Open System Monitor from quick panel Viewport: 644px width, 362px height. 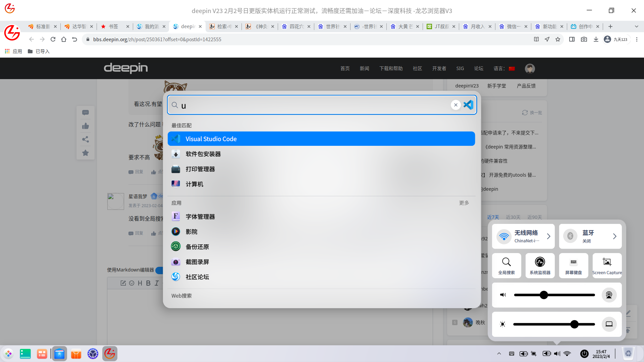click(540, 265)
